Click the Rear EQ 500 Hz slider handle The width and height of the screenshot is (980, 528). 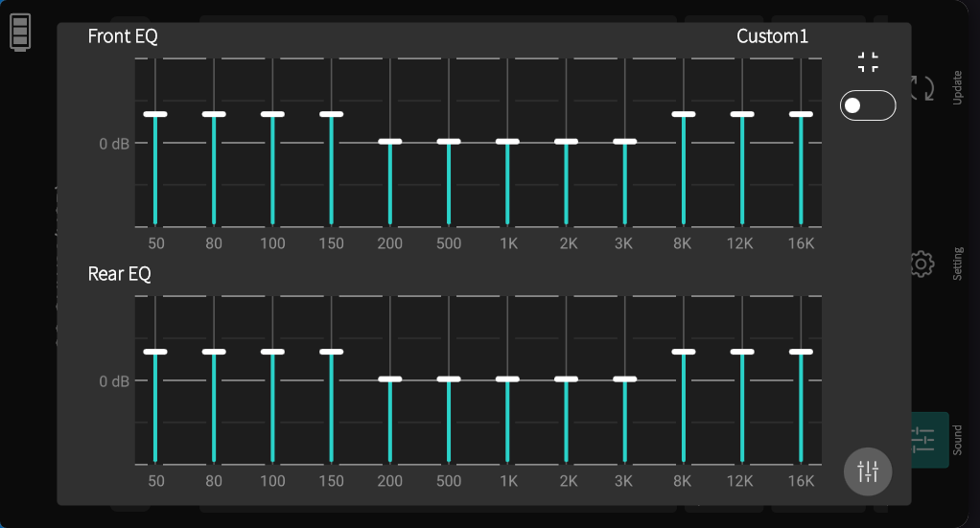(x=449, y=379)
